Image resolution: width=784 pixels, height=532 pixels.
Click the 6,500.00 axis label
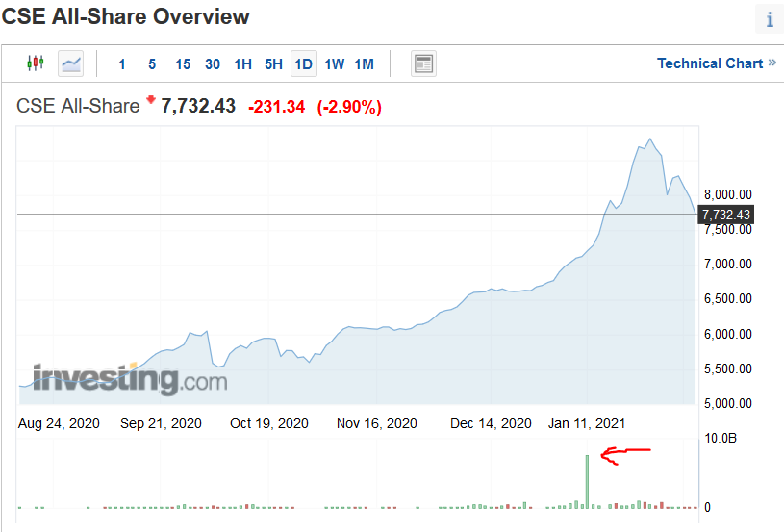point(728,298)
